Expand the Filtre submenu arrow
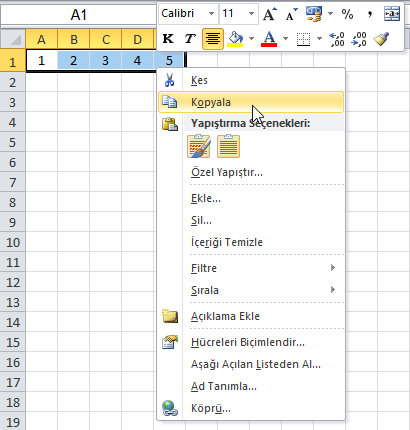 [333, 268]
